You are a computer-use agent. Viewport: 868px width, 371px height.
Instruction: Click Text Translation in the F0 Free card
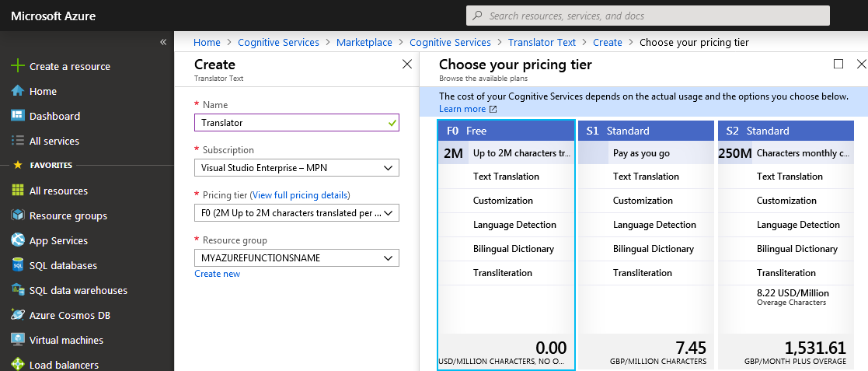506,177
